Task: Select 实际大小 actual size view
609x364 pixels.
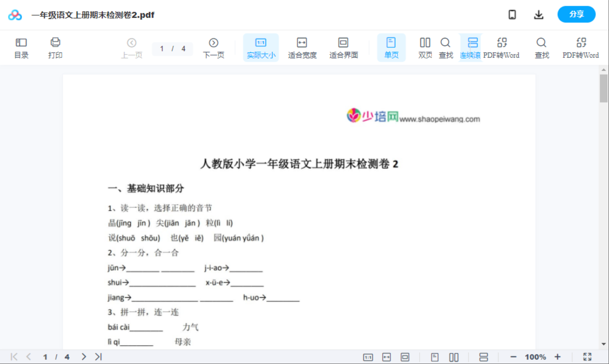Action: point(261,47)
